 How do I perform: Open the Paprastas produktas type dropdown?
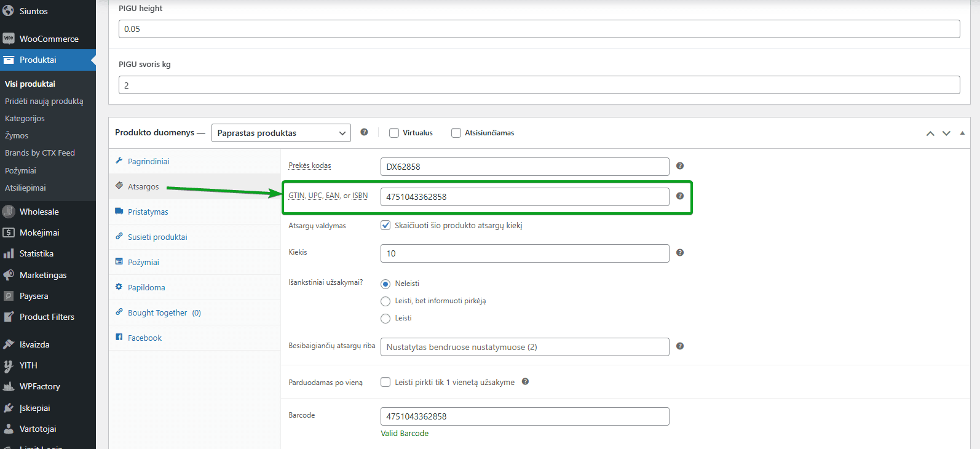click(281, 133)
